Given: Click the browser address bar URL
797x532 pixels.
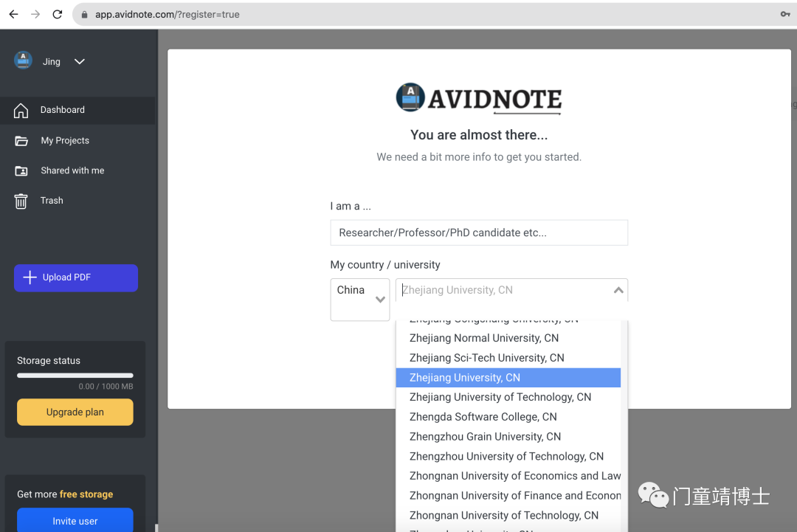Looking at the screenshot, I should coord(168,15).
